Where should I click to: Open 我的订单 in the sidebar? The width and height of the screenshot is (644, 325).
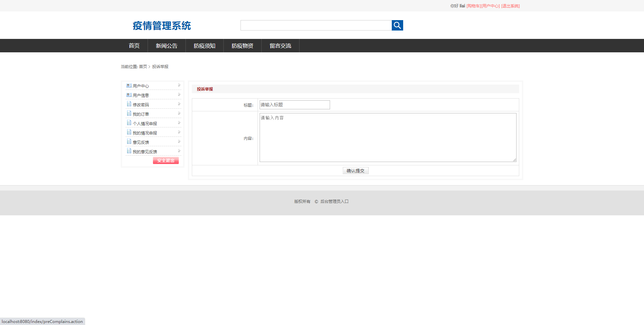[141, 114]
